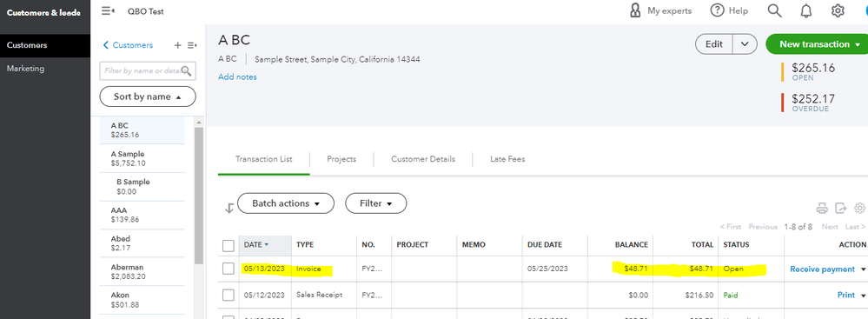Switch to the Late Fees tab

(507, 159)
